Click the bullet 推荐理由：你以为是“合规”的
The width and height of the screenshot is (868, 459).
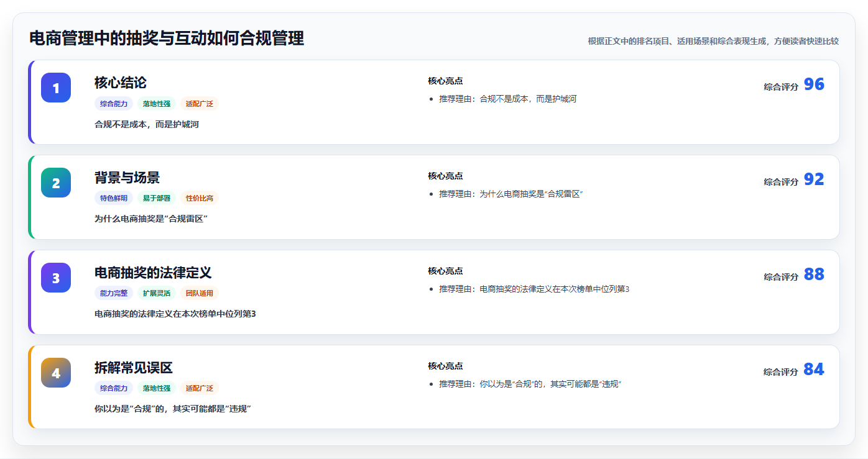pyautogui.click(x=530, y=384)
